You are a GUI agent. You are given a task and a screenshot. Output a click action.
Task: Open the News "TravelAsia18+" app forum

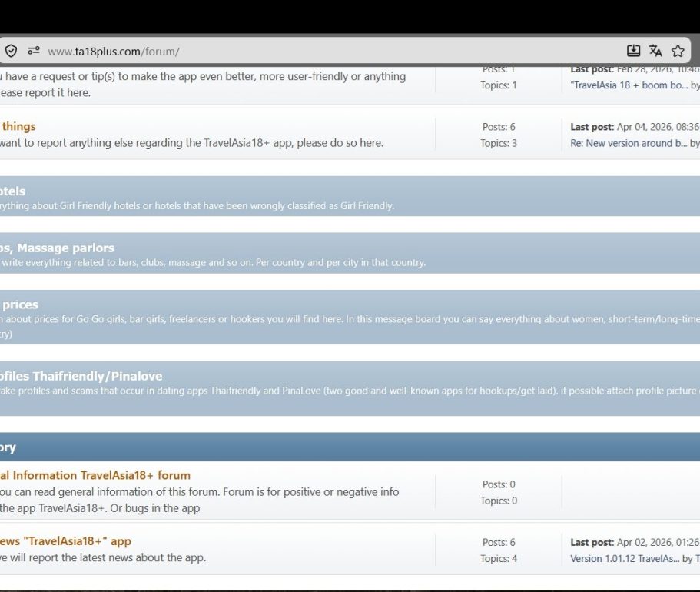[x=66, y=541]
